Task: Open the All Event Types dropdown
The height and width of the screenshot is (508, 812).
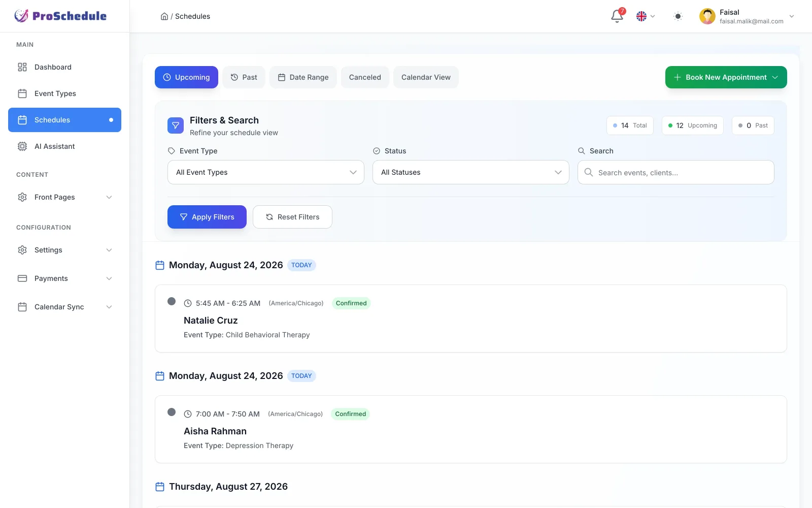Action: click(266, 172)
